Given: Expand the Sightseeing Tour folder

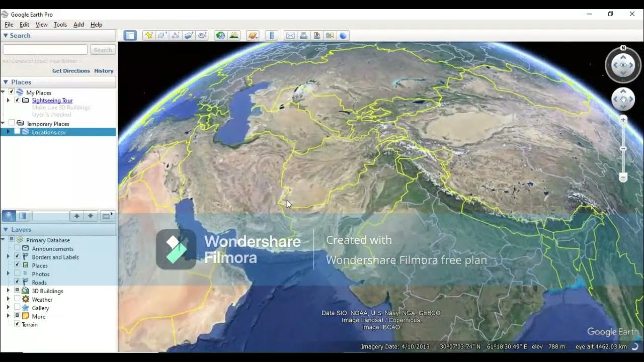Looking at the screenshot, I should click(x=8, y=100).
